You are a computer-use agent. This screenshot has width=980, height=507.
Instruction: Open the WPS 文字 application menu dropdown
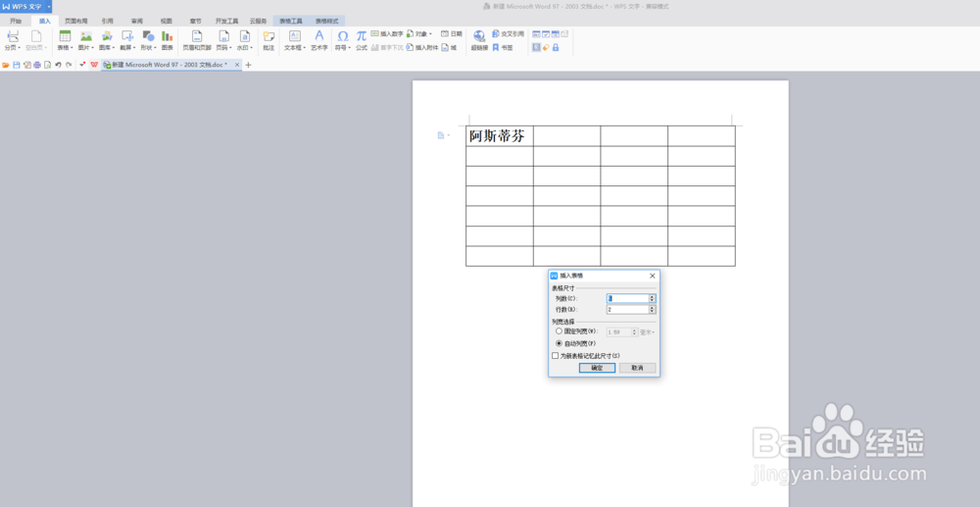(x=49, y=6)
